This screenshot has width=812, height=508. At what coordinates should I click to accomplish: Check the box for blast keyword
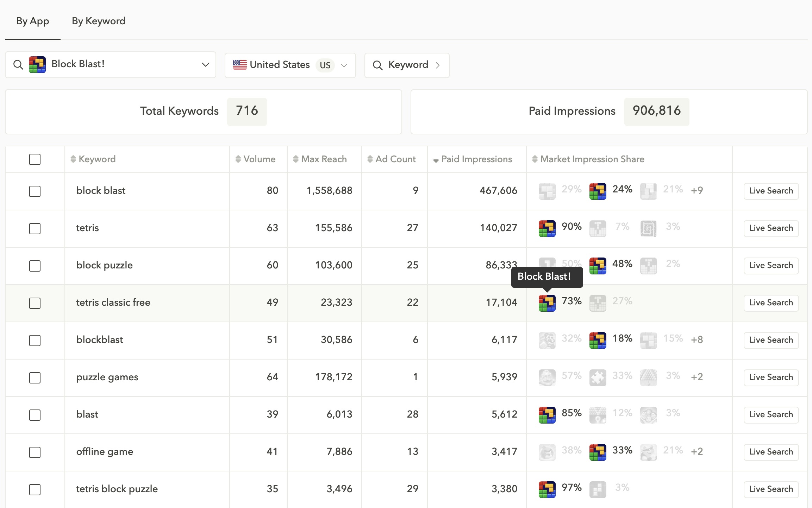[x=35, y=415]
